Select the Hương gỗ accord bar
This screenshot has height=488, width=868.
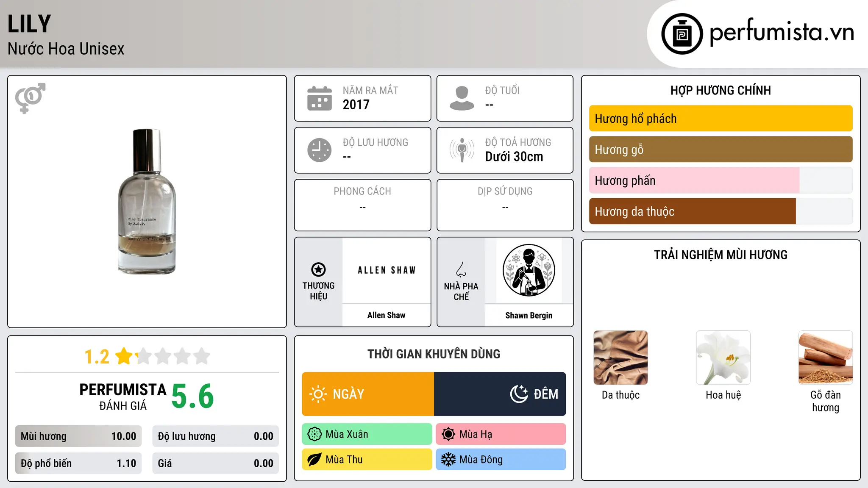pyautogui.click(x=721, y=150)
